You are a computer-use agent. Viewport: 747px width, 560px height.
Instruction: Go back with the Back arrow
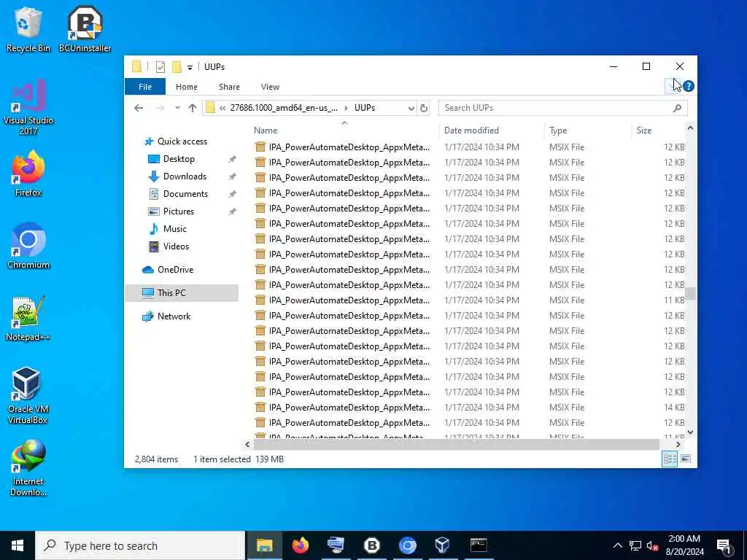pyautogui.click(x=139, y=108)
